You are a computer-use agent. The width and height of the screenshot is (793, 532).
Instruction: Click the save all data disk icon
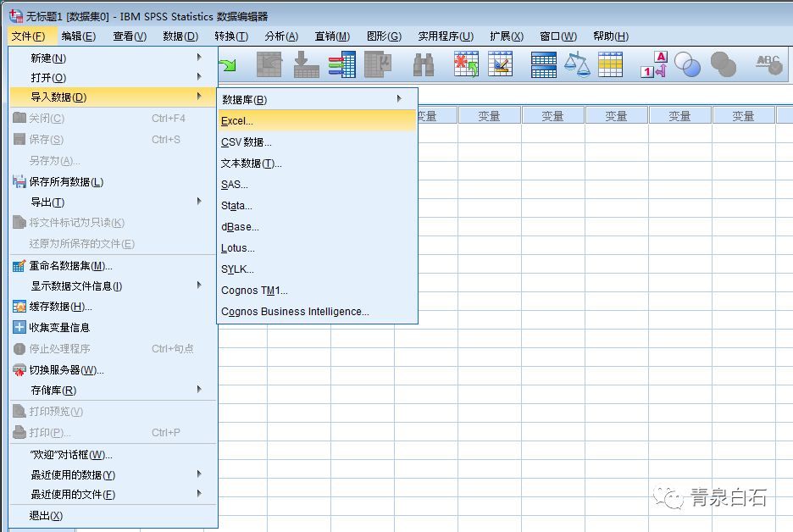tap(19, 181)
